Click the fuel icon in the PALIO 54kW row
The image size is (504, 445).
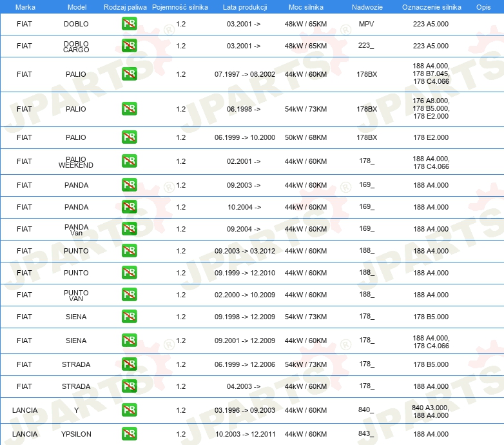coord(129,109)
